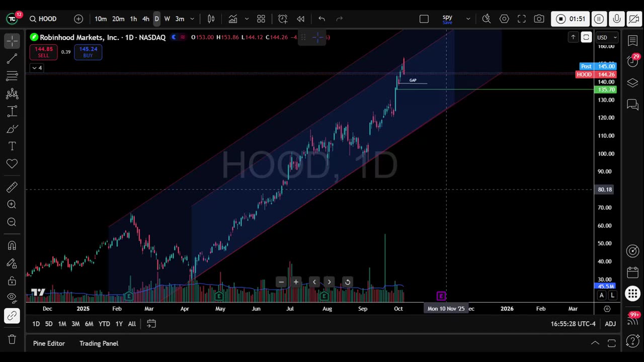
Task: Expand the time interval dropdown arrow
Action: [192, 19]
